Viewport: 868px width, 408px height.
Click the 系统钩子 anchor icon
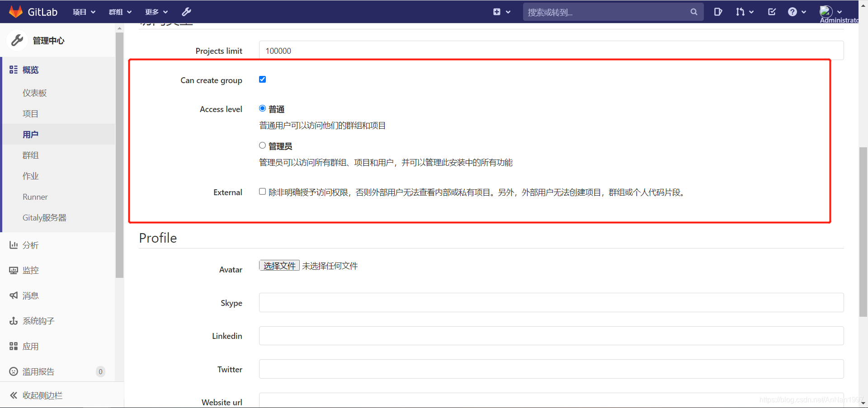tap(14, 321)
